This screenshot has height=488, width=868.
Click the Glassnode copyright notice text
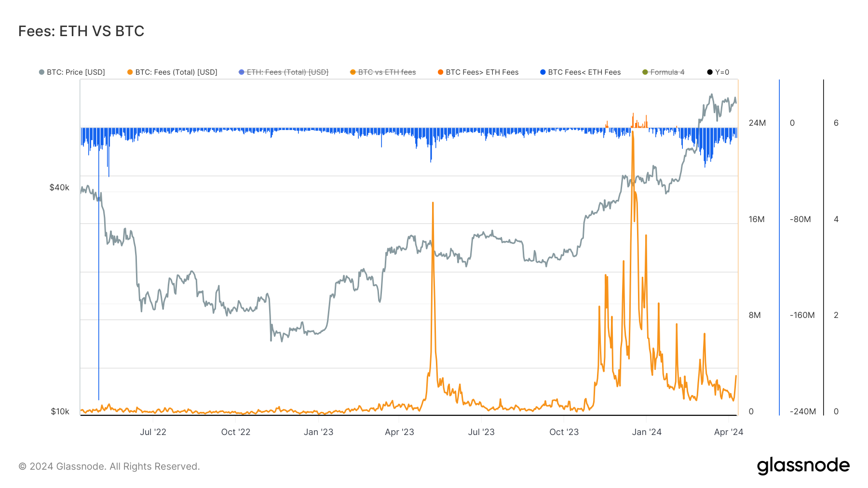(x=109, y=466)
